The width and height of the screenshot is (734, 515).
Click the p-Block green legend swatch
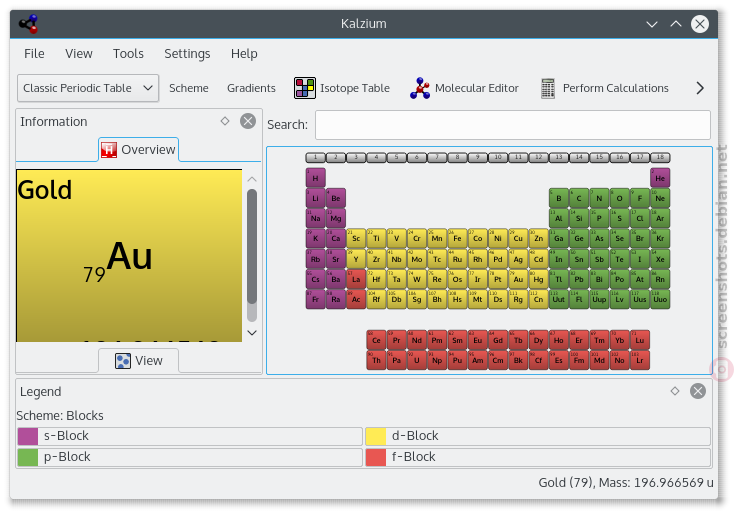coord(28,457)
